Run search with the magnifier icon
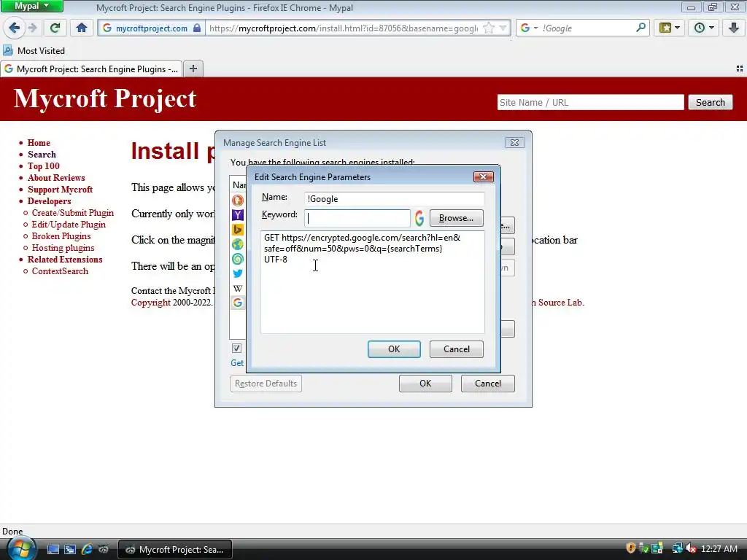747x560 pixels. pos(640,28)
